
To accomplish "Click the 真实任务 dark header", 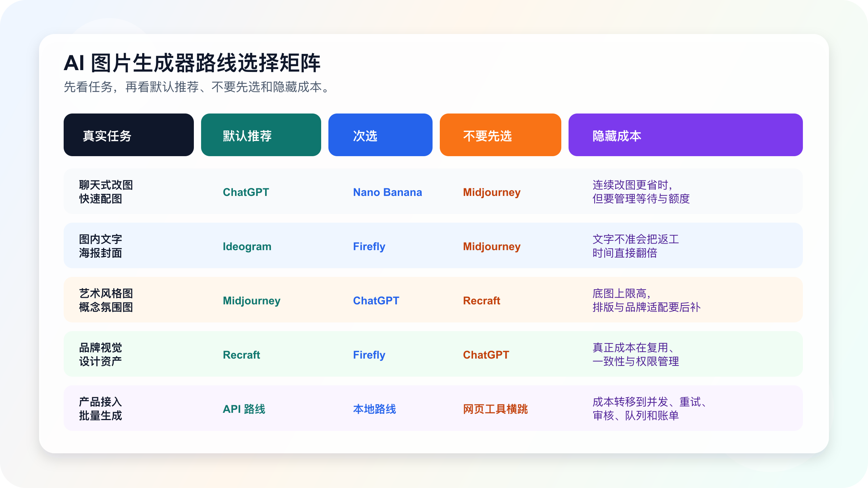I will point(128,135).
